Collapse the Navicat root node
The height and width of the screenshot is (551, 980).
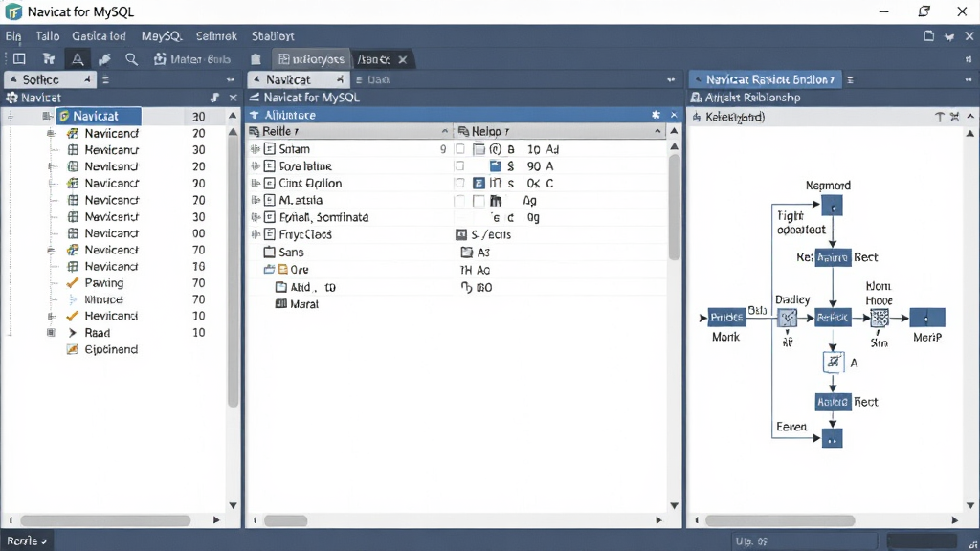(x=46, y=116)
